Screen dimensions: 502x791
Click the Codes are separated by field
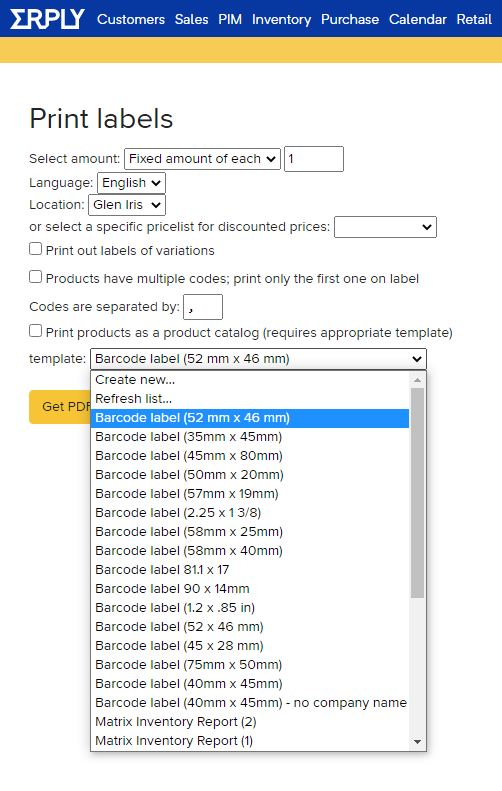point(203,307)
